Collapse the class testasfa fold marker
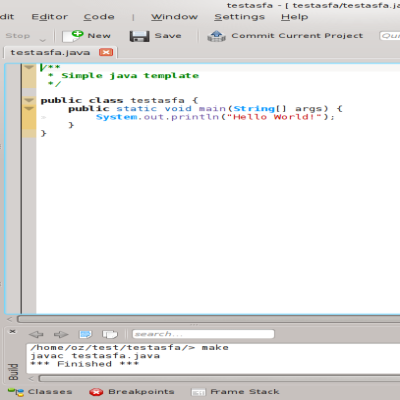The width and height of the screenshot is (400, 400). (x=29, y=100)
